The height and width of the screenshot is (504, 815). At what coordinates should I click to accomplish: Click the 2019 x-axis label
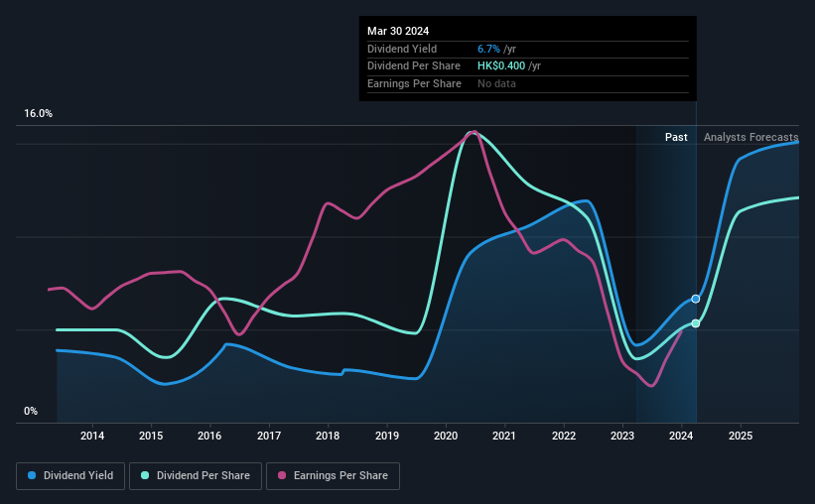click(x=387, y=436)
